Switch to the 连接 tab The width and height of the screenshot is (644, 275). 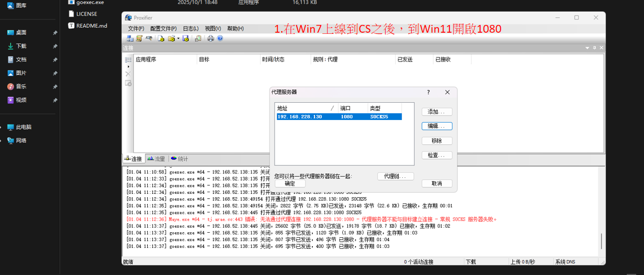tap(133, 159)
